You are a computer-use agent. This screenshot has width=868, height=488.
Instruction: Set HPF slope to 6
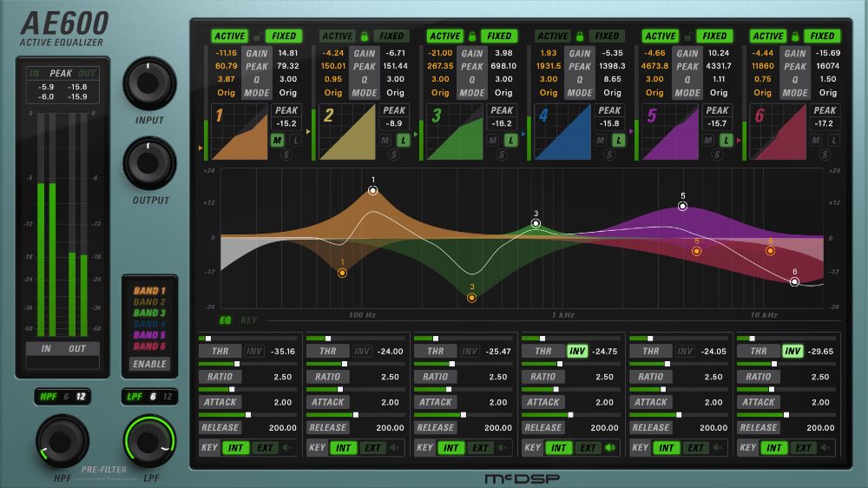tap(66, 397)
